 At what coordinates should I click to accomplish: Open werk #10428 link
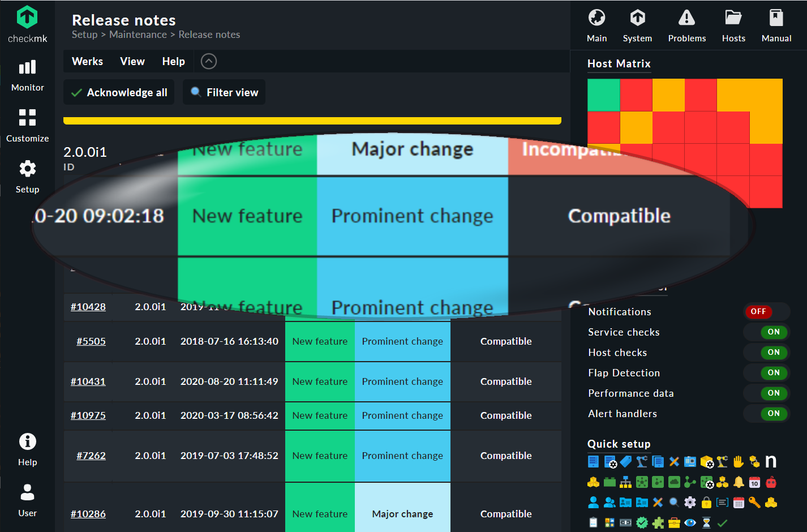click(88, 307)
